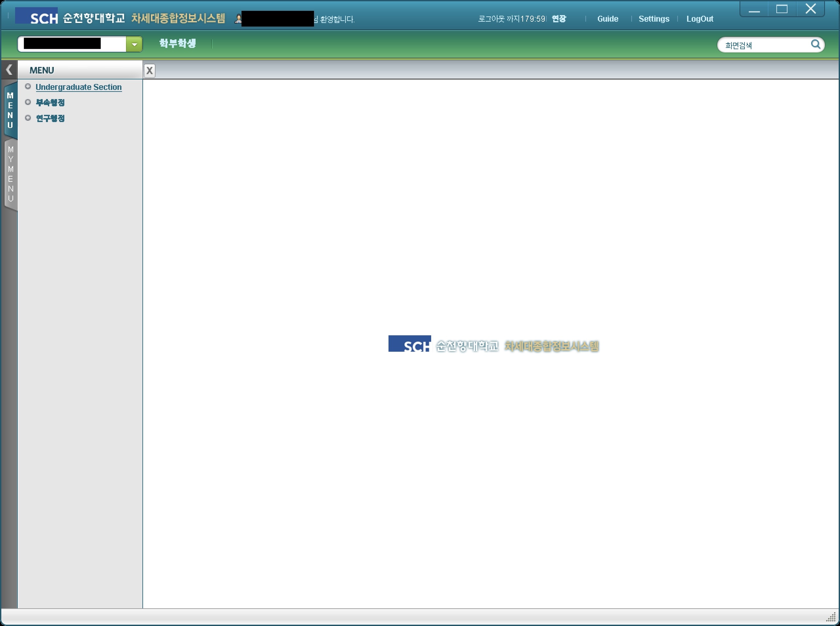Open Settings from the header
Image resolution: width=840 pixels, height=626 pixels.
point(654,19)
